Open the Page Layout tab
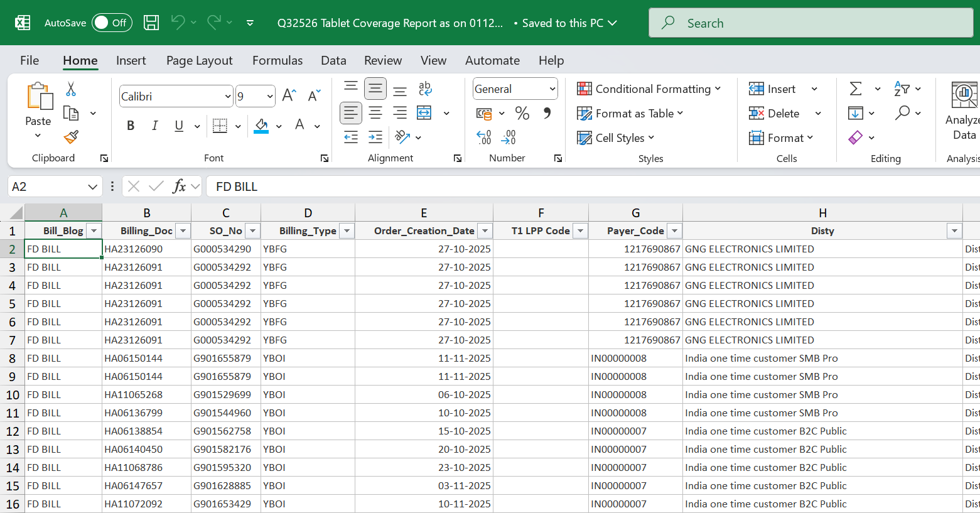This screenshot has height=513, width=980. click(x=199, y=60)
